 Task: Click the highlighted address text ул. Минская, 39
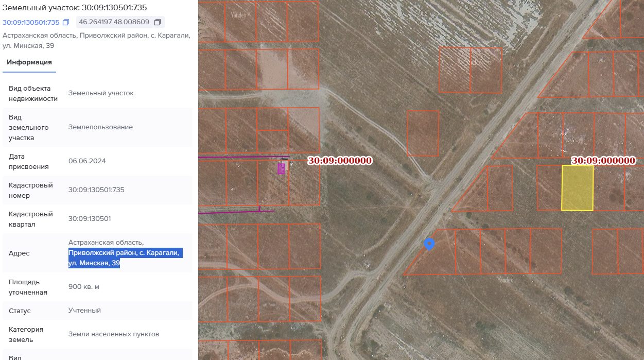94,264
